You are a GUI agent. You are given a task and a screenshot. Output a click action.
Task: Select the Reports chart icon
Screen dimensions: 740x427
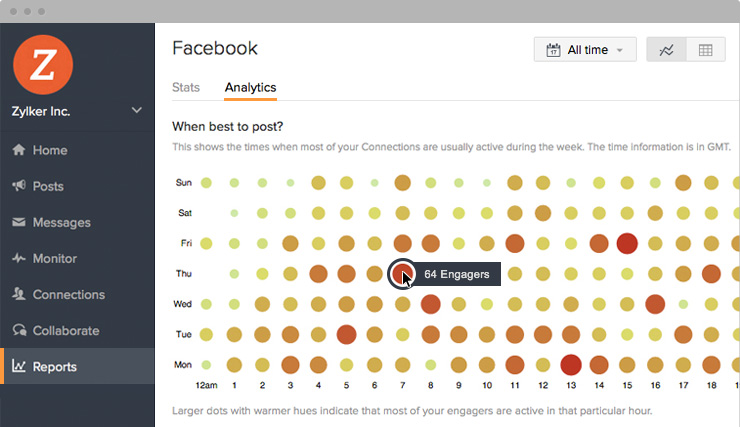pos(19,366)
